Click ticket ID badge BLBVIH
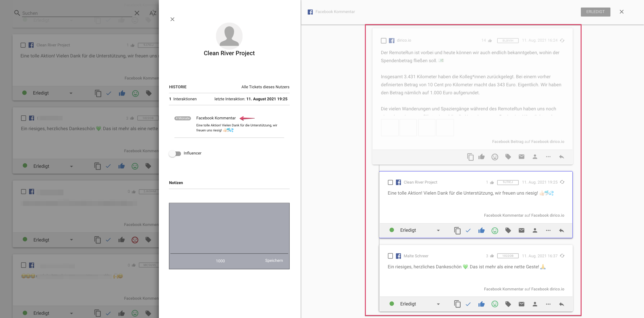Image resolution: width=644 pixels, height=318 pixels. click(x=508, y=41)
